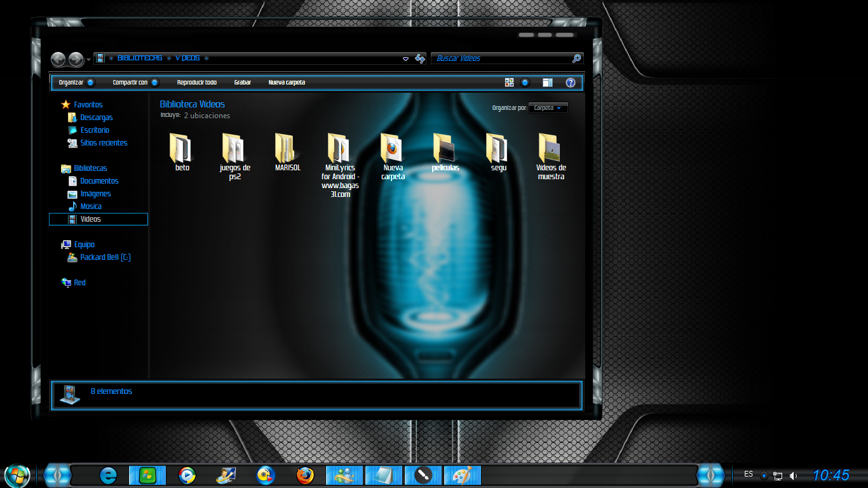Open the pen tablet app in the taskbar

click(423, 475)
